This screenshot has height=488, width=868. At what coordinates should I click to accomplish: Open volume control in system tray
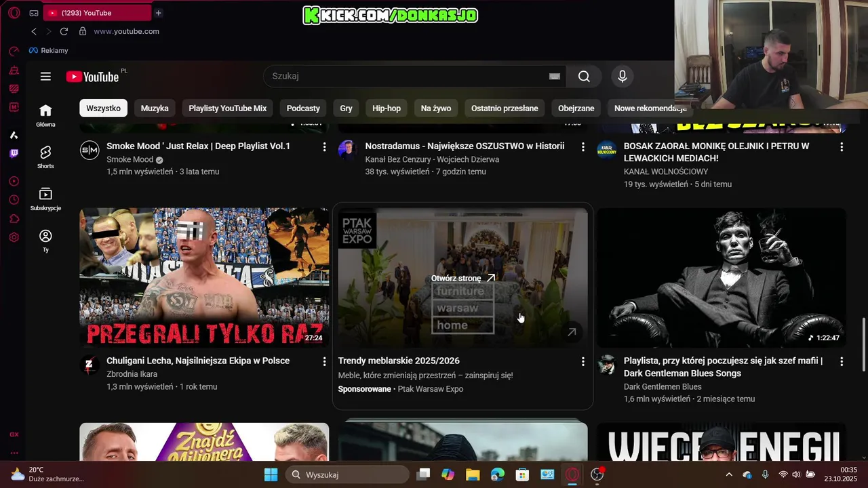click(x=796, y=474)
